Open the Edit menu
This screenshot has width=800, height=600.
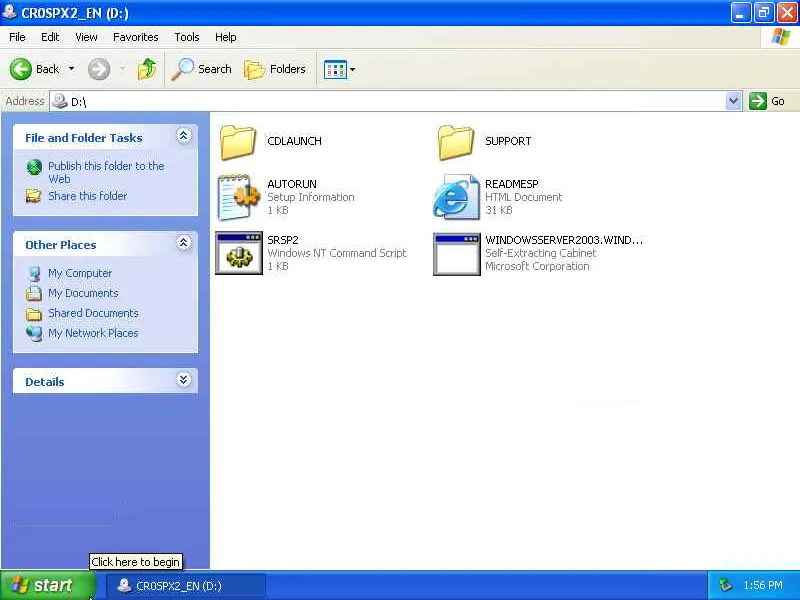click(x=50, y=37)
